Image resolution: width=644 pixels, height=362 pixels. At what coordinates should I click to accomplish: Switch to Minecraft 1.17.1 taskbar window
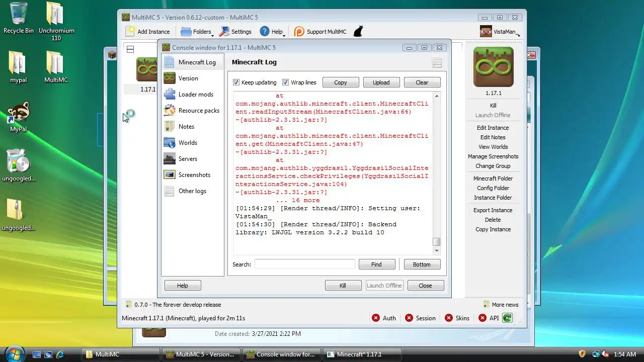(362, 354)
